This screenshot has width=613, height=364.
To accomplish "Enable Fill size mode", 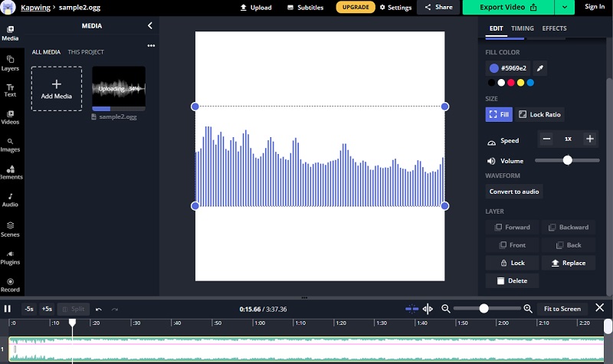I will pos(499,114).
